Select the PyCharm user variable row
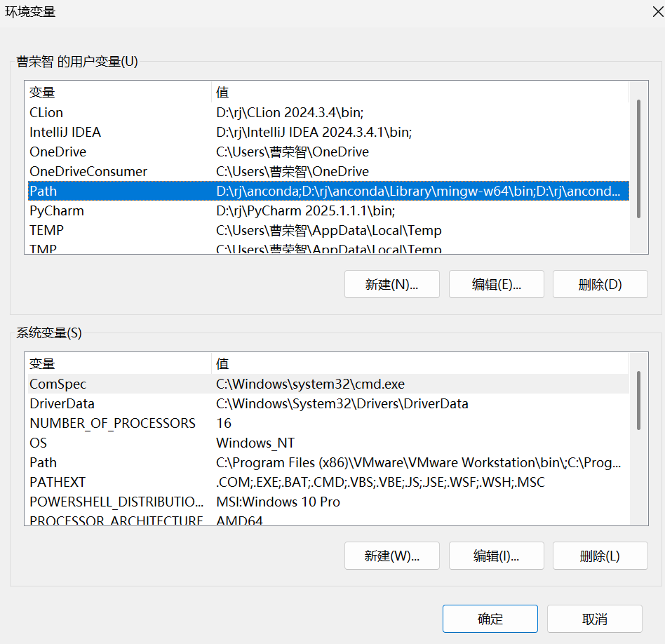665x644 pixels. [x=329, y=211]
